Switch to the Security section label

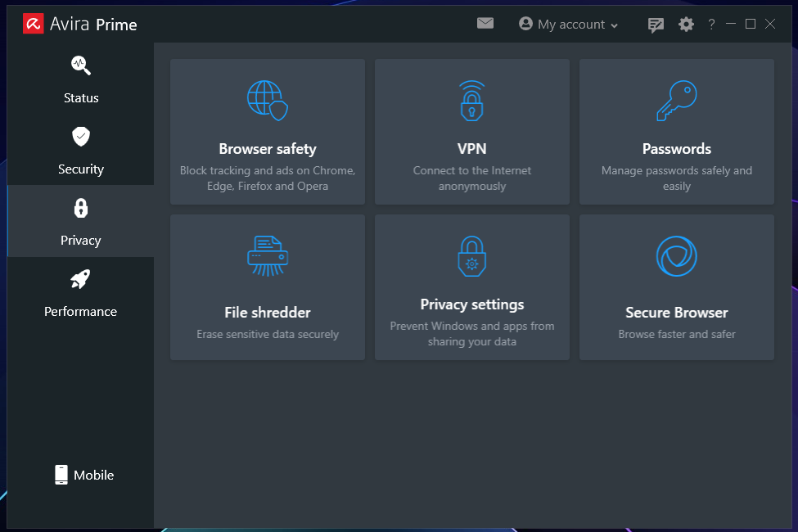(81, 169)
